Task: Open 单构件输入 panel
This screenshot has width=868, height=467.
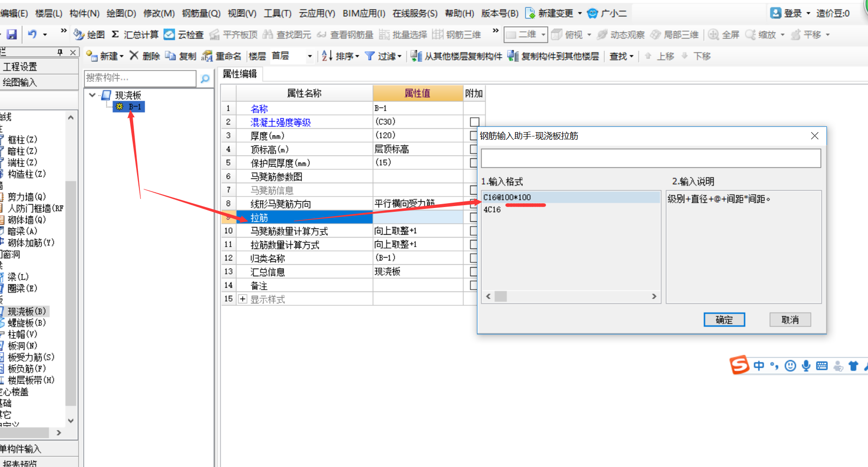Action: 39,448
